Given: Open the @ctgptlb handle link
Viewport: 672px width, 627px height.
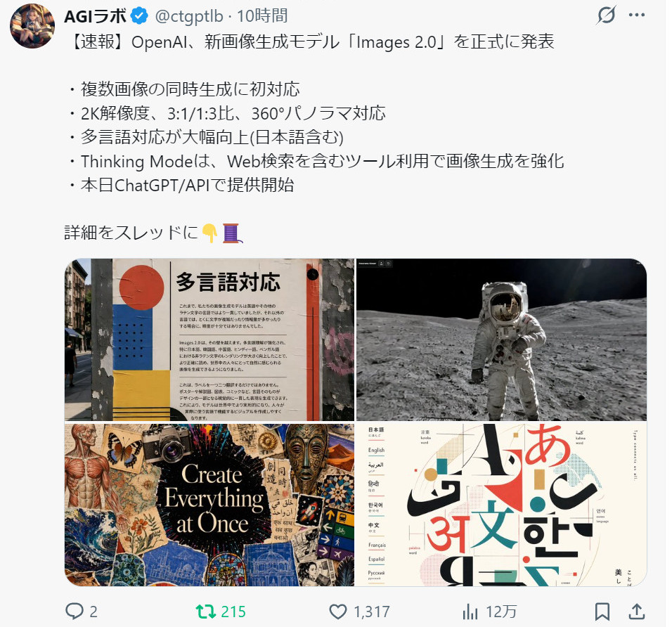Looking at the screenshot, I should click(x=189, y=16).
